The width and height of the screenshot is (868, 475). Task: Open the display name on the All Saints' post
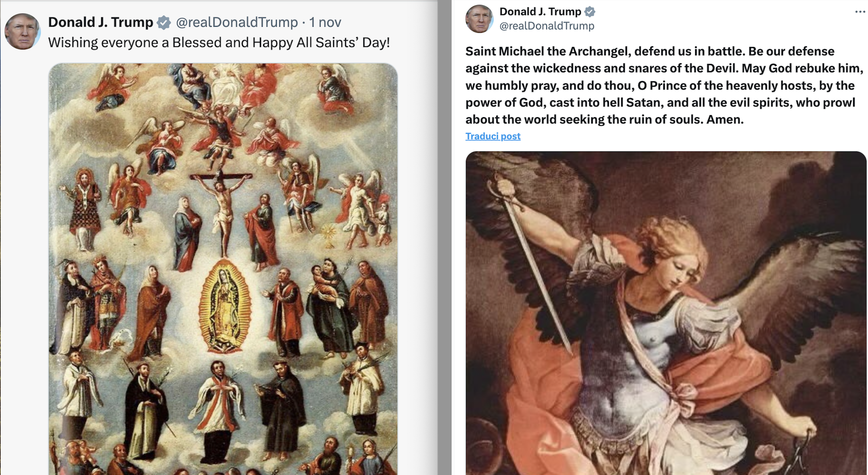[100, 22]
